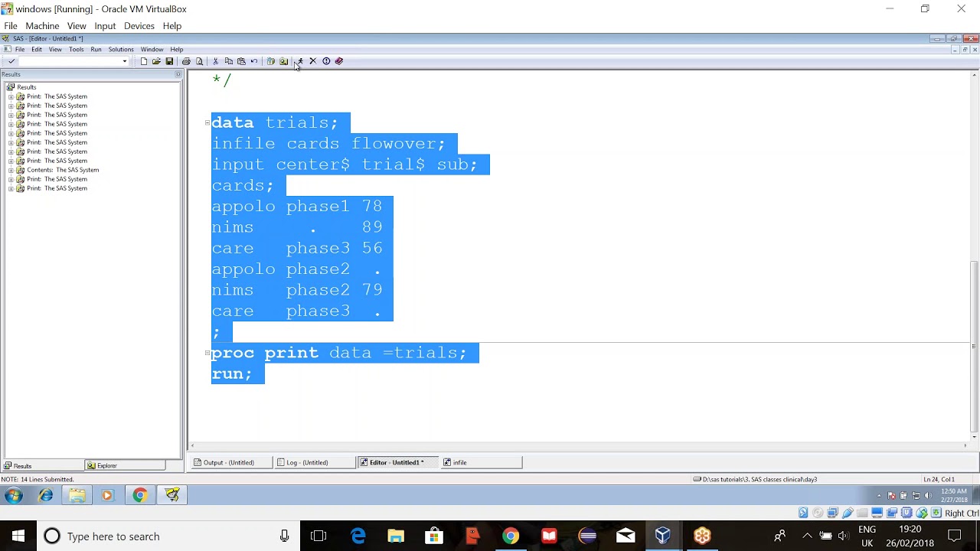Click the 'appolo phase1 78' data line
Screen dimensions: 980x551
297,206
